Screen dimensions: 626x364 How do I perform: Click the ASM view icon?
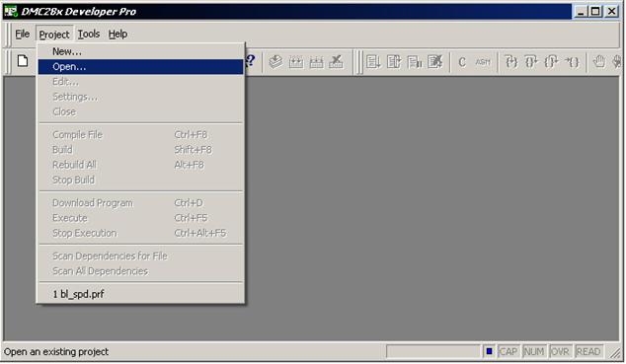(x=483, y=62)
